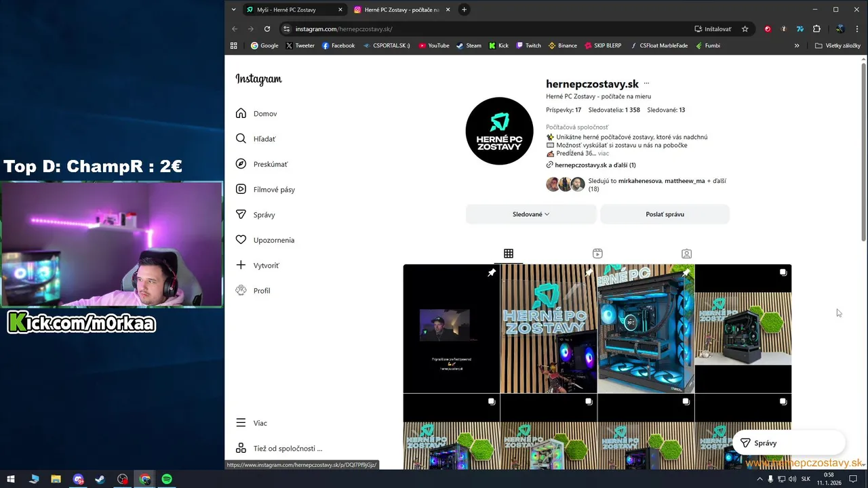This screenshot has width=868, height=488.
Task: Open the Twitch bookmark
Action: 529,45
